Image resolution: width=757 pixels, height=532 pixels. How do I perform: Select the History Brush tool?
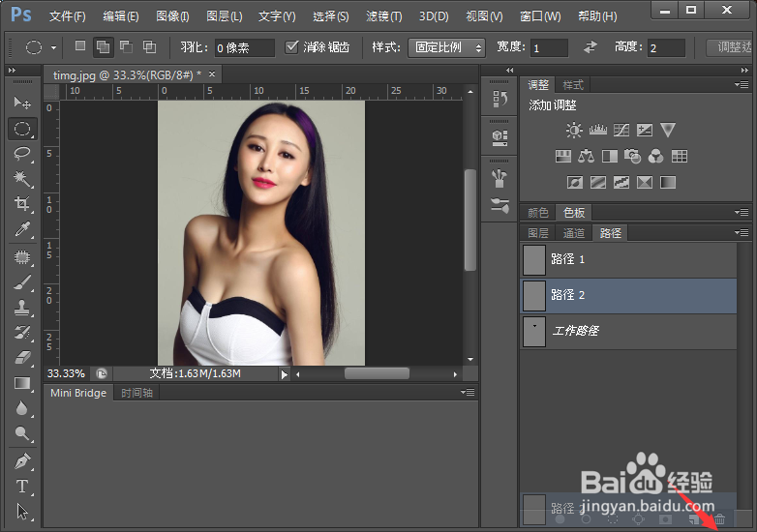click(x=22, y=333)
